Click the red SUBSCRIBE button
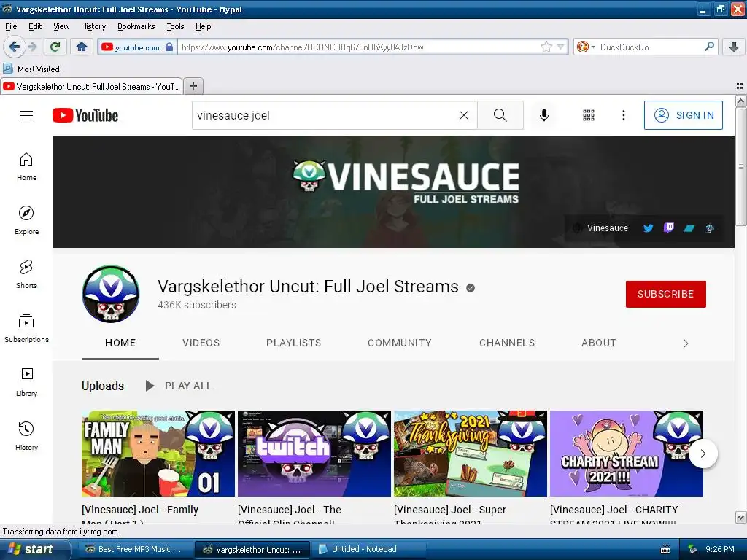 [665, 294]
